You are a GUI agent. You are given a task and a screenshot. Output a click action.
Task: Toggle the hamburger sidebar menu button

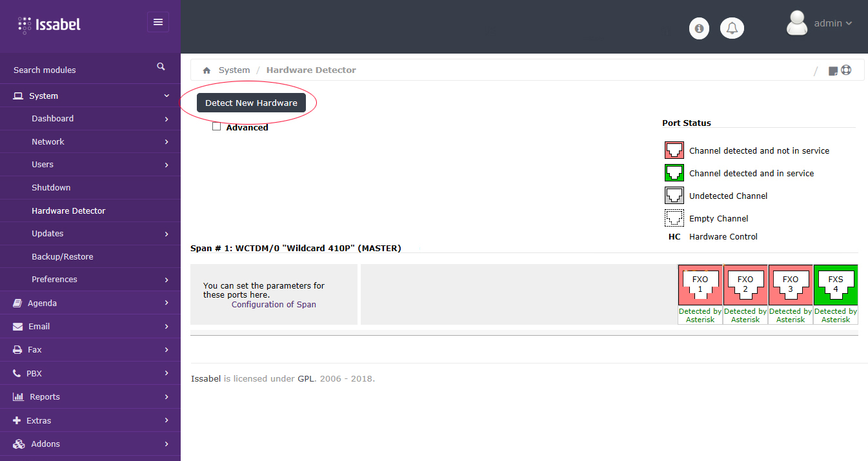coord(158,22)
